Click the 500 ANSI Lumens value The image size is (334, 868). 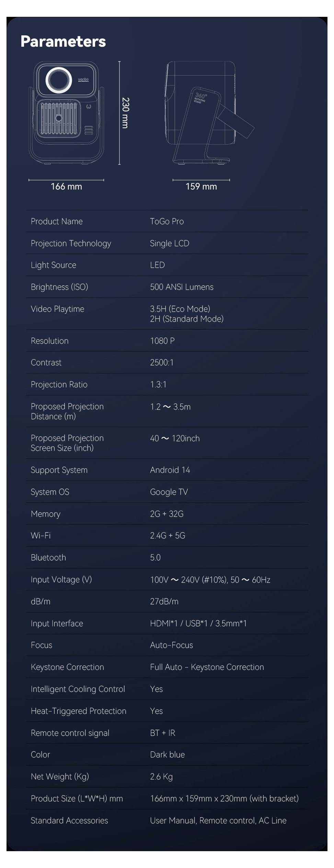[x=182, y=287]
